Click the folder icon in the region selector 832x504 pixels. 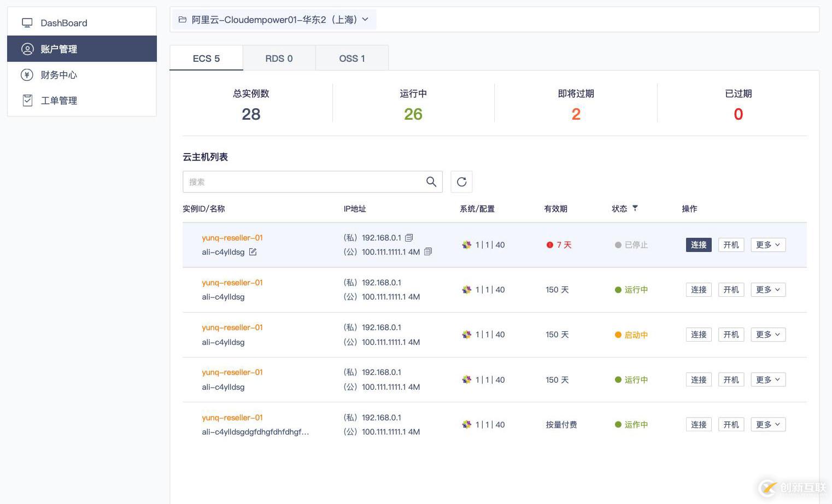(183, 20)
